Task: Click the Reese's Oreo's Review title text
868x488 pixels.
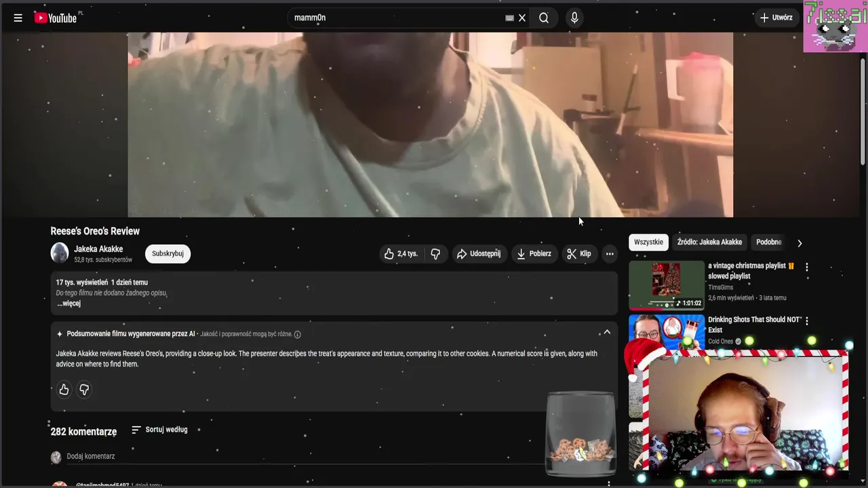Action: point(95,231)
